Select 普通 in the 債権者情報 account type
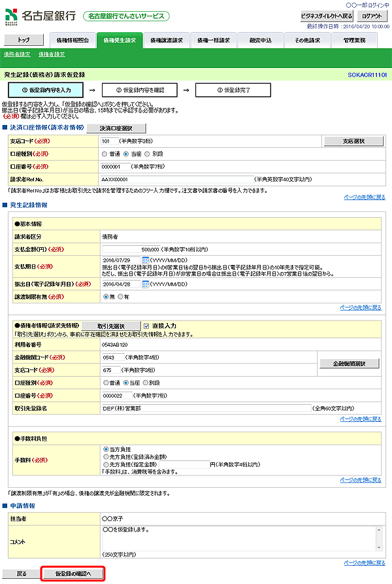This screenshot has width=392, height=584. (x=106, y=383)
